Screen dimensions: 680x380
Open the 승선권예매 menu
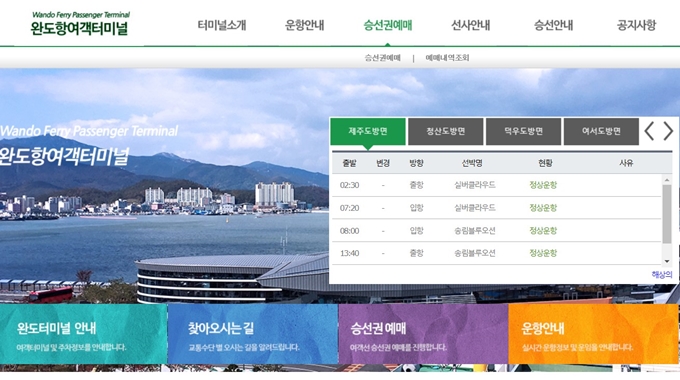(388, 25)
